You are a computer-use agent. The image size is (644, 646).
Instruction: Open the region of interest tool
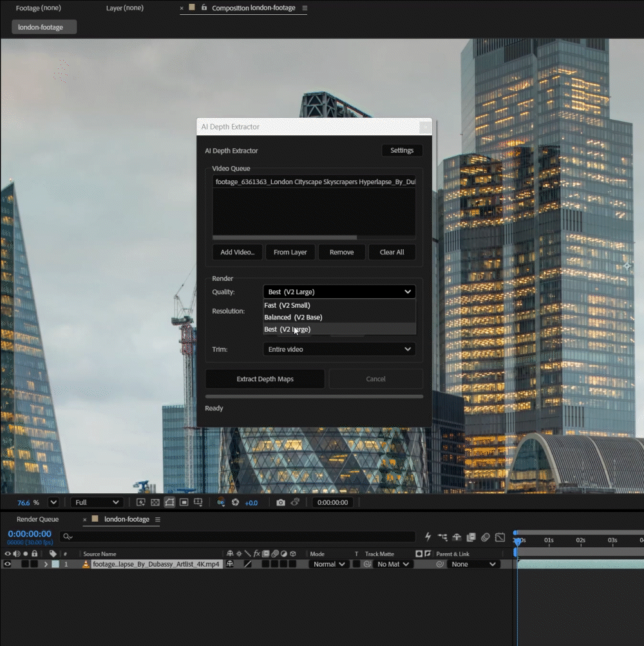(184, 502)
